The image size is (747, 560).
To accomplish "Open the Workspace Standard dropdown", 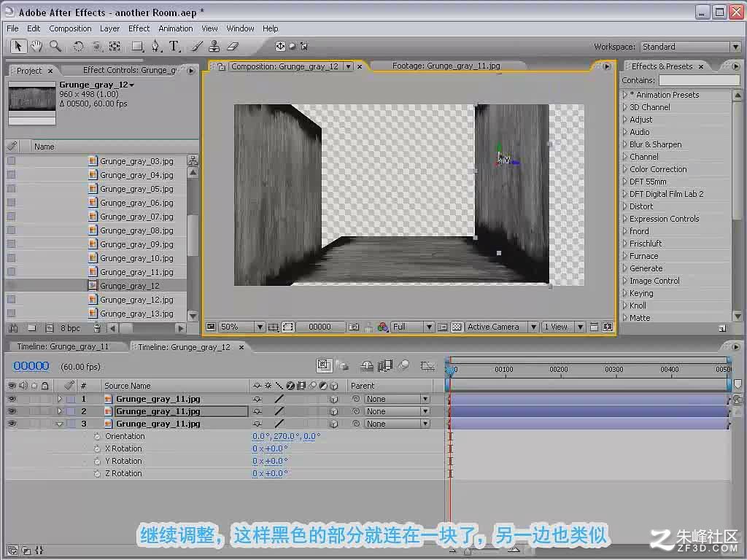I will [x=690, y=47].
